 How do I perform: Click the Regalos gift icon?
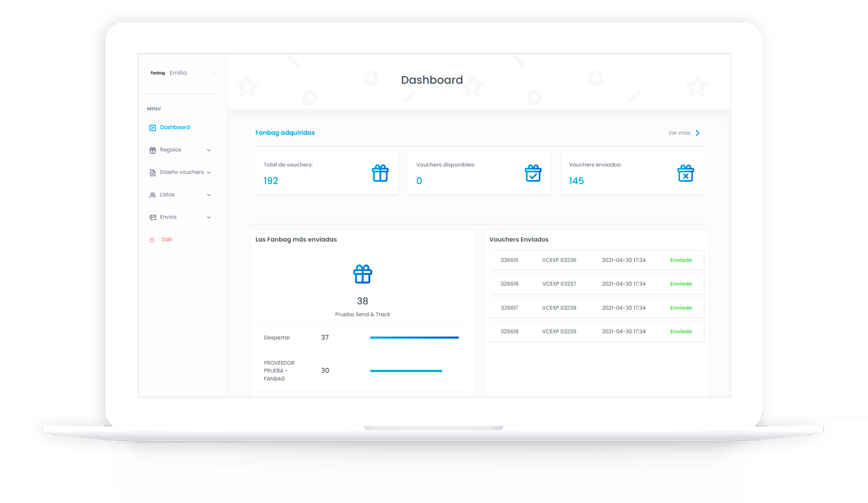[153, 150]
